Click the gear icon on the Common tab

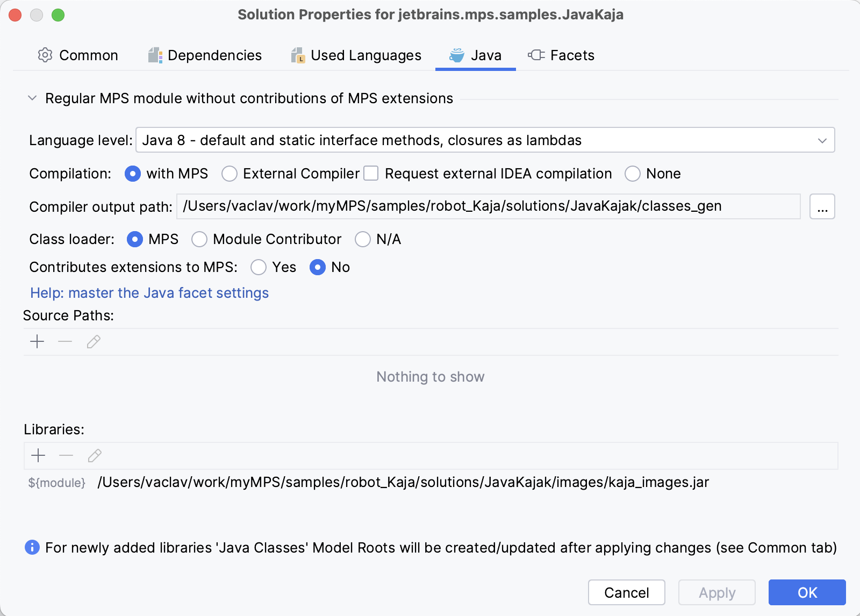click(x=45, y=55)
